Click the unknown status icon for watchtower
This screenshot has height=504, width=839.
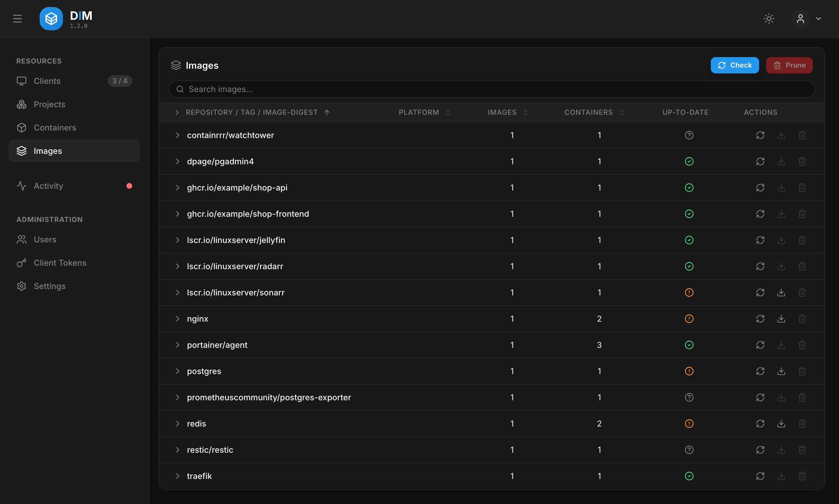(689, 135)
